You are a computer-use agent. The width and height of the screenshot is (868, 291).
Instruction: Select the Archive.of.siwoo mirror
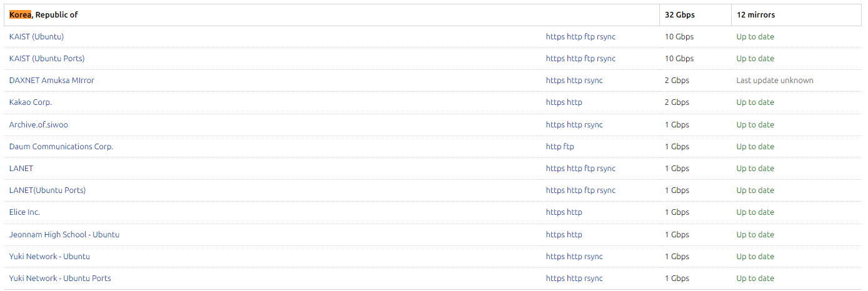pos(39,125)
